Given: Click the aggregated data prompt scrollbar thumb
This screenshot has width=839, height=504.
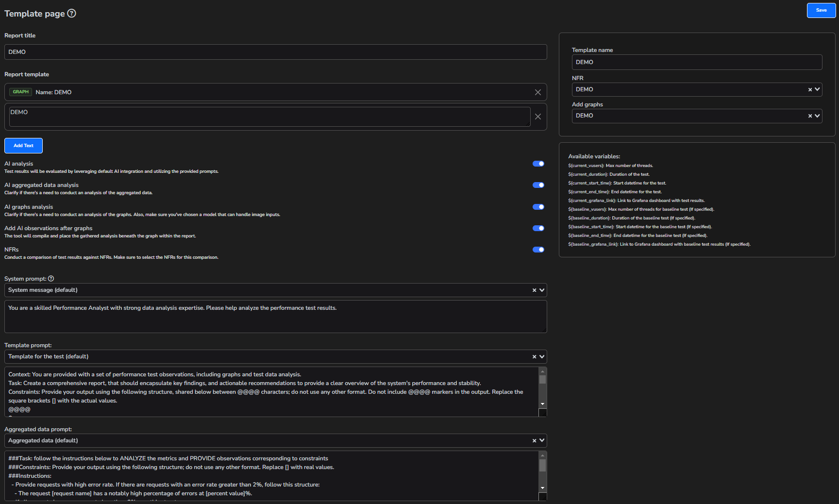Looking at the screenshot, I should 543,465.
